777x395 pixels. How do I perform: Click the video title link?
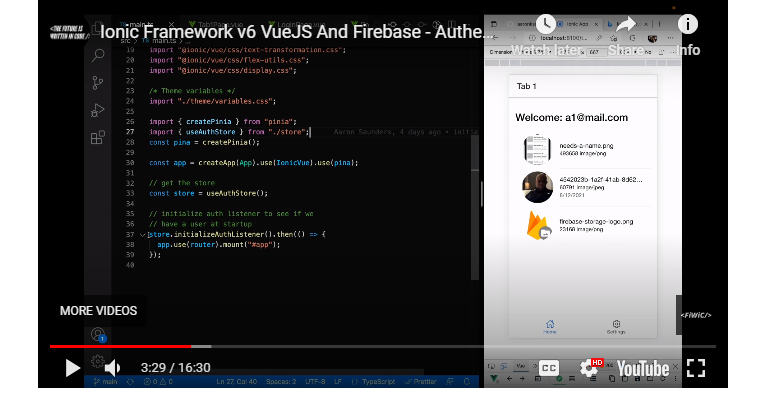[296, 32]
